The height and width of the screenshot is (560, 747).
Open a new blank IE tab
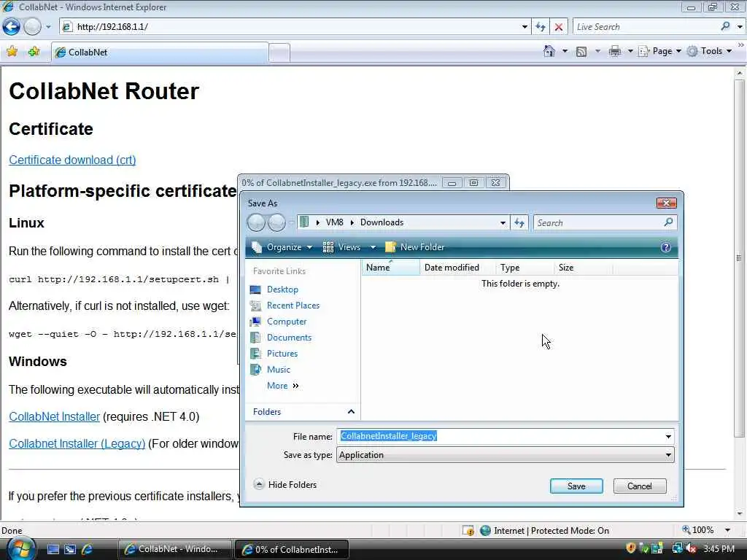click(279, 52)
